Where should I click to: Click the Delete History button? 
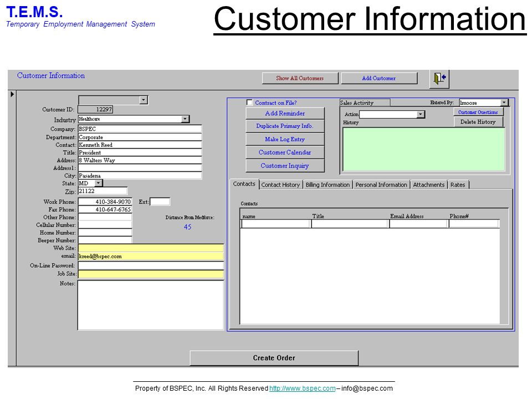coord(478,122)
